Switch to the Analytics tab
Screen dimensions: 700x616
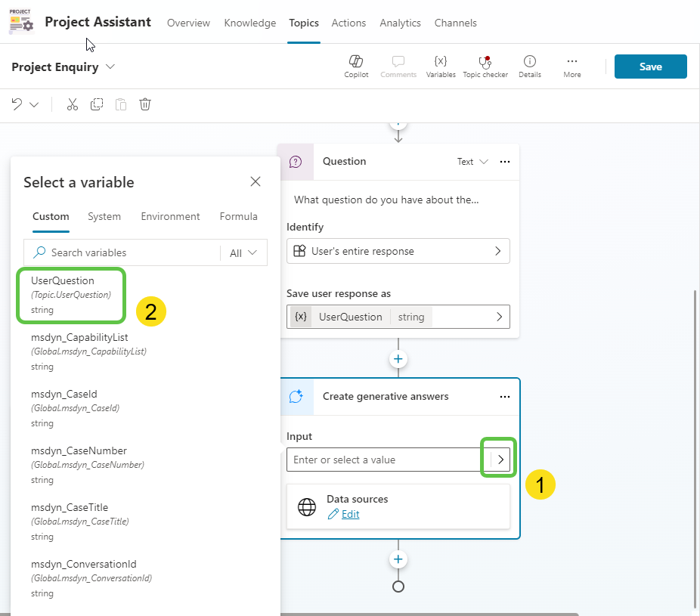(400, 23)
